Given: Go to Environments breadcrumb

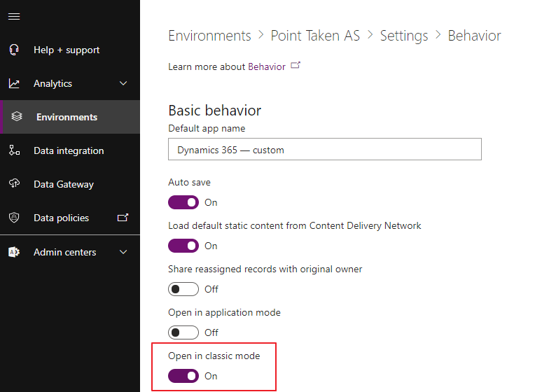Looking at the screenshot, I should (x=209, y=36).
